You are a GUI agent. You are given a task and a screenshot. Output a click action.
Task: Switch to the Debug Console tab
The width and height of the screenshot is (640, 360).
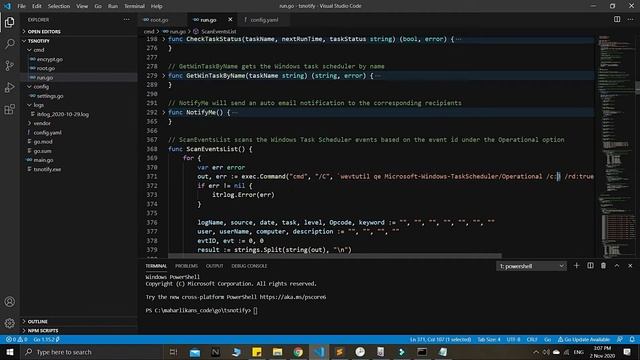click(x=249, y=266)
